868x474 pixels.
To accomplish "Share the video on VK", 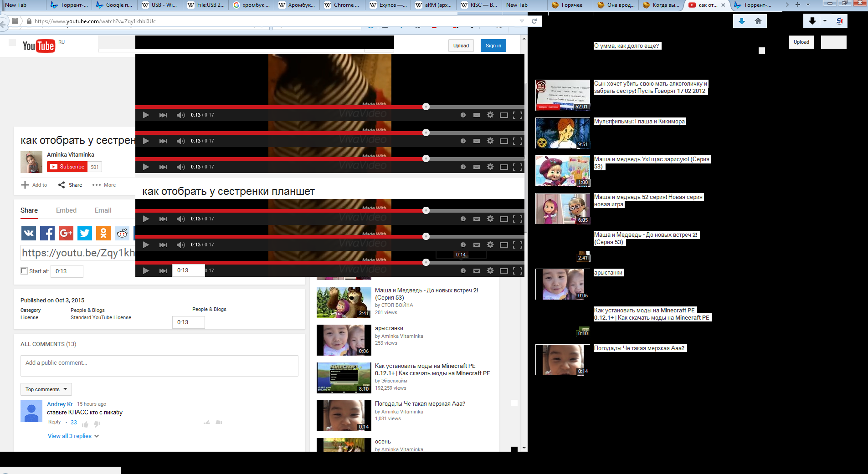I will point(29,233).
